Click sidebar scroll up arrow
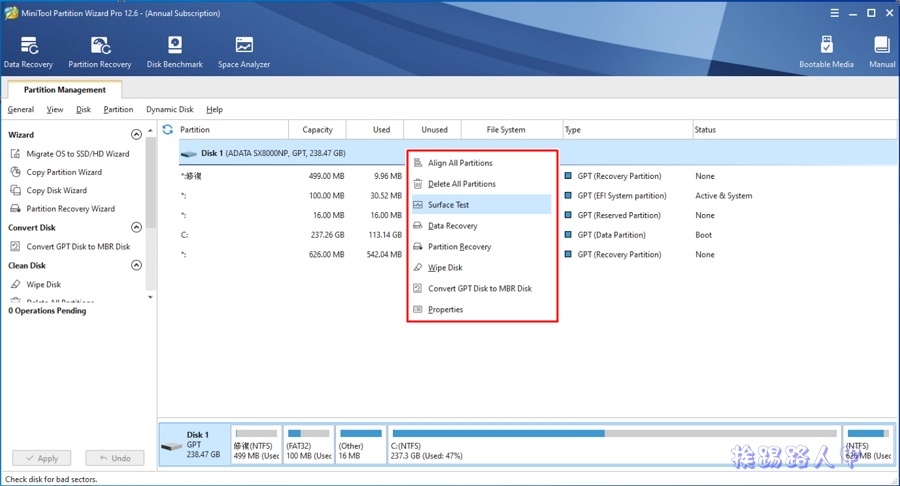Image resolution: width=900 pixels, height=486 pixels. coord(150,131)
